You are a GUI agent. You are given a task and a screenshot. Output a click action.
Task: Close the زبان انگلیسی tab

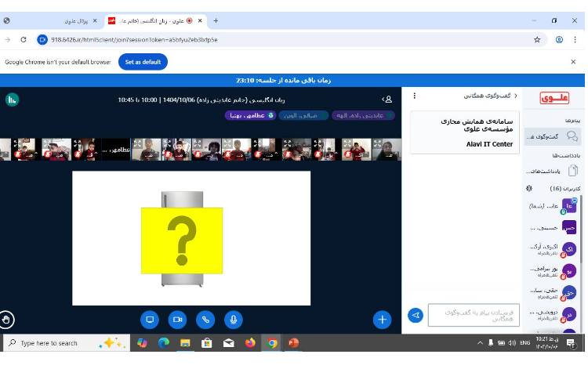(x=200, y=20)
